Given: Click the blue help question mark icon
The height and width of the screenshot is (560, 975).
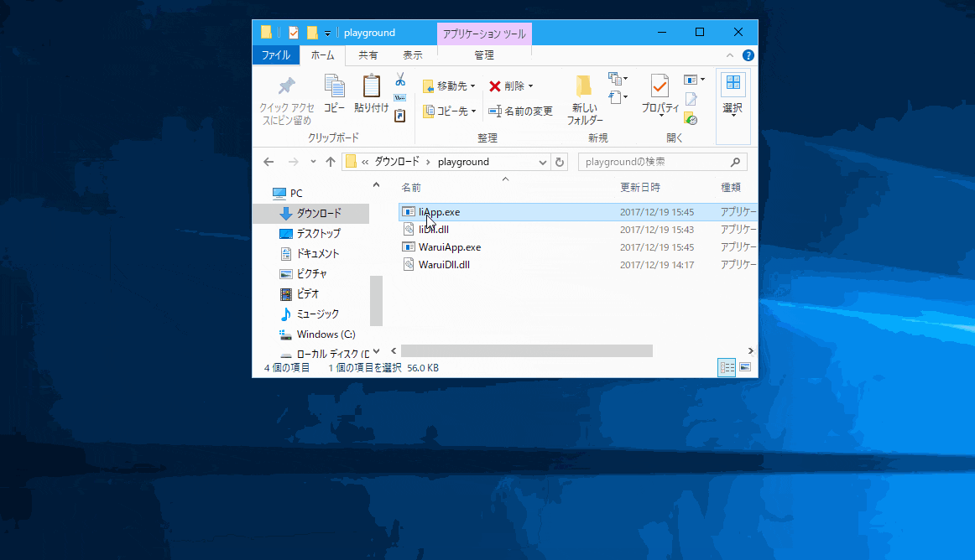Looking at the screenshot, I should coord(748,55).
